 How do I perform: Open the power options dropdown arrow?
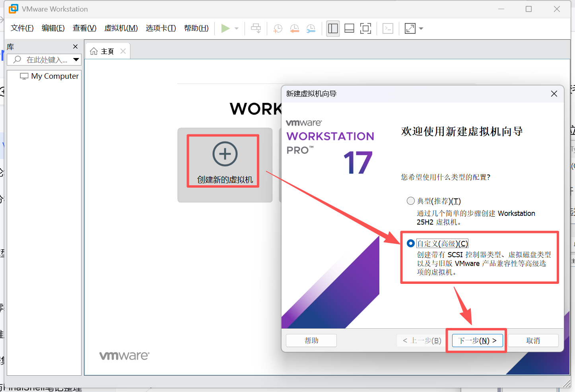[x=237, y=29]
